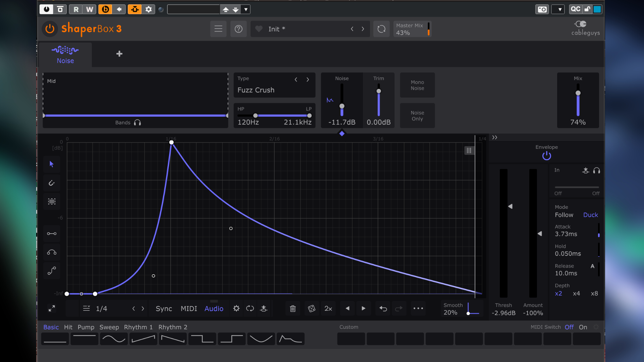This screenshot has height=362, width=644.
Task: Select the pen draw tool
Action: 52,183
